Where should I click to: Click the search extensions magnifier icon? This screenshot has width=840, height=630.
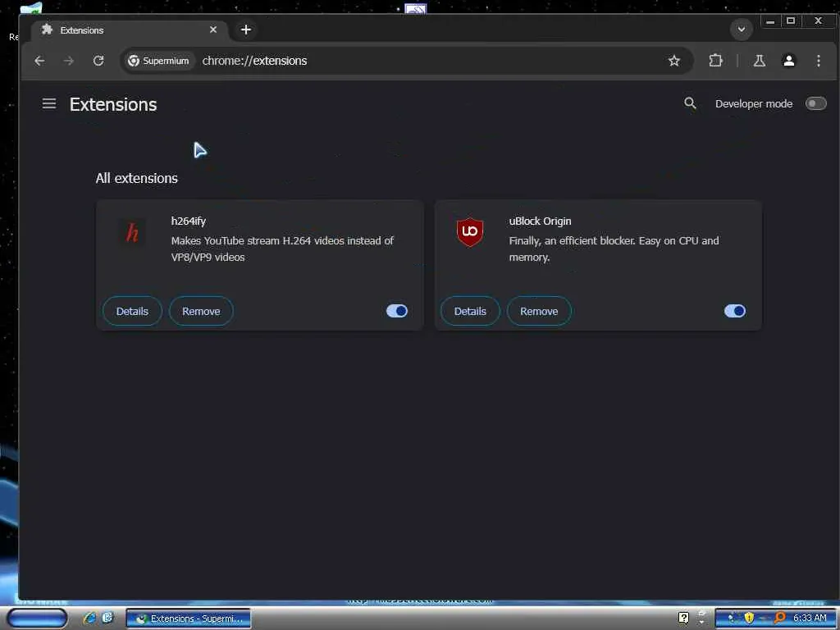tap(690, 103)
